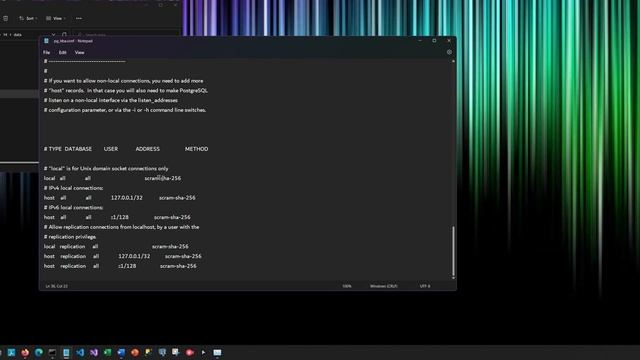
Task: Click the Delete icon in File Explorer toolbar
Action: 6,18
